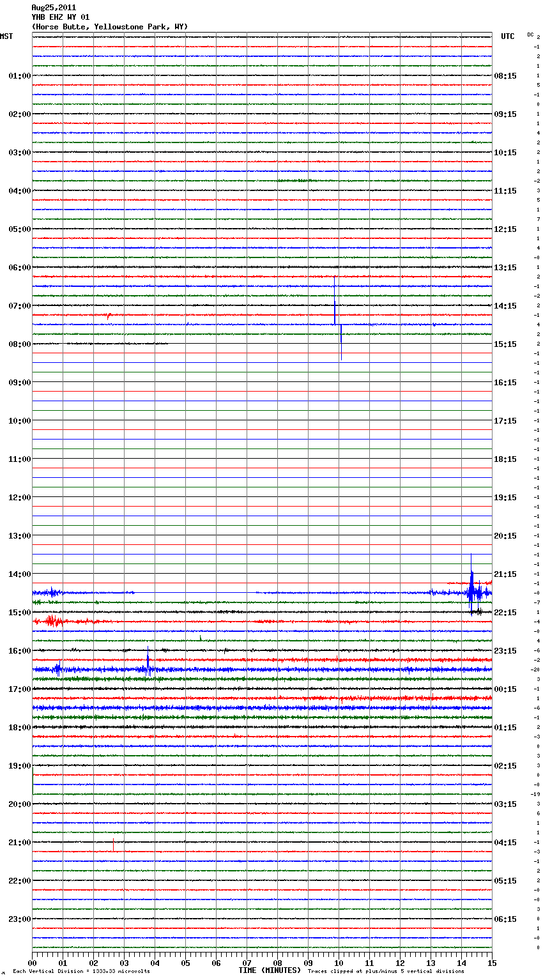Image resolution: width=543 pixels, height=980 pixels.
Task: Click the '(Horse Butte, Yellowstone Park, WY)' location title
Action: [x=110, y=27]
